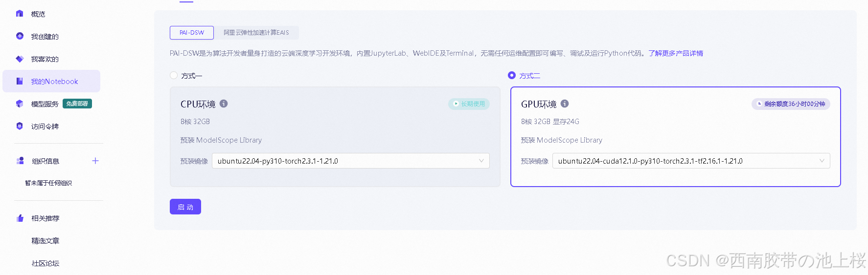Image resolution: width=868 pixels, height=275 pixels.
Task: Switch to 阿里云弹性加速计算EAIS tab
Action: 256,33
